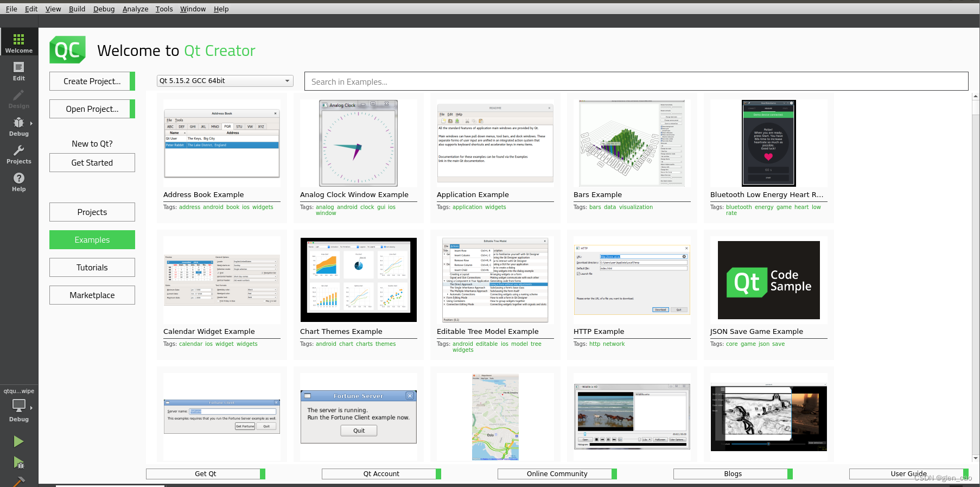Viewport: 980px width, 487px height.
Task: Open the File menu
Action: coord(11,9)
